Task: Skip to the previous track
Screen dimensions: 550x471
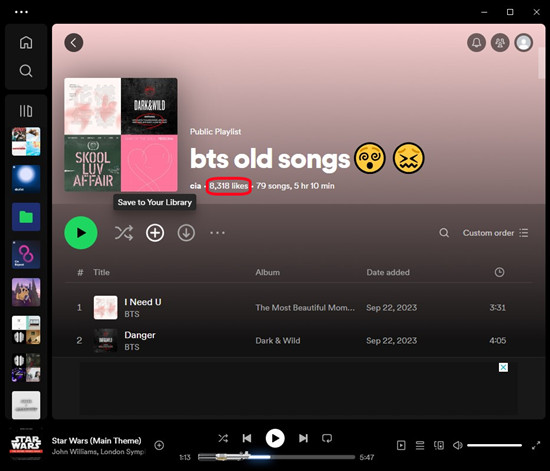Action: click(247, 438)
